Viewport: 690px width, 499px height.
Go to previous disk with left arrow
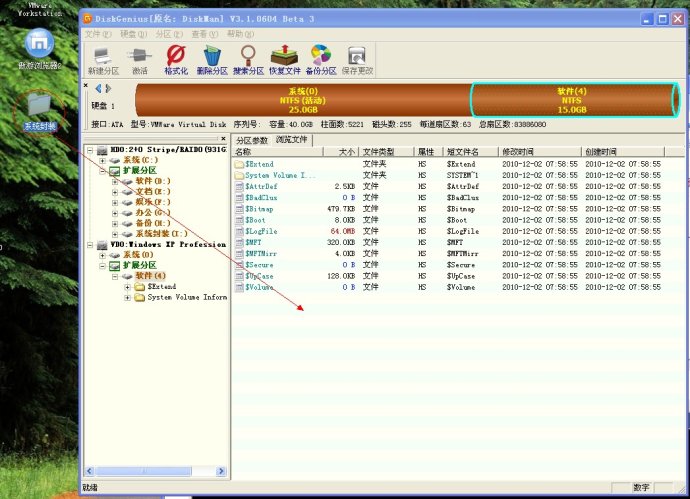coord(99,88)
